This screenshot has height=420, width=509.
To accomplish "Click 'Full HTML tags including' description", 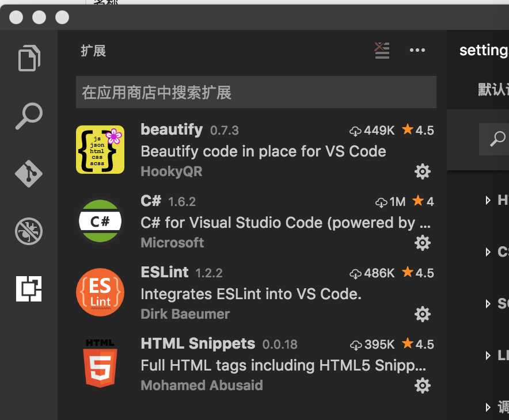I will point(283,365).
